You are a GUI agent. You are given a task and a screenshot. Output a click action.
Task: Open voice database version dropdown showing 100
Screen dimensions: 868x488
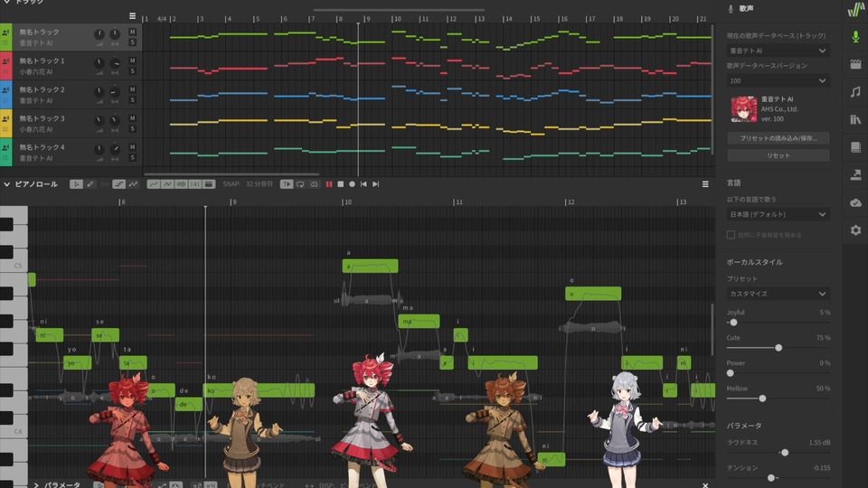[x=778, y=80]
